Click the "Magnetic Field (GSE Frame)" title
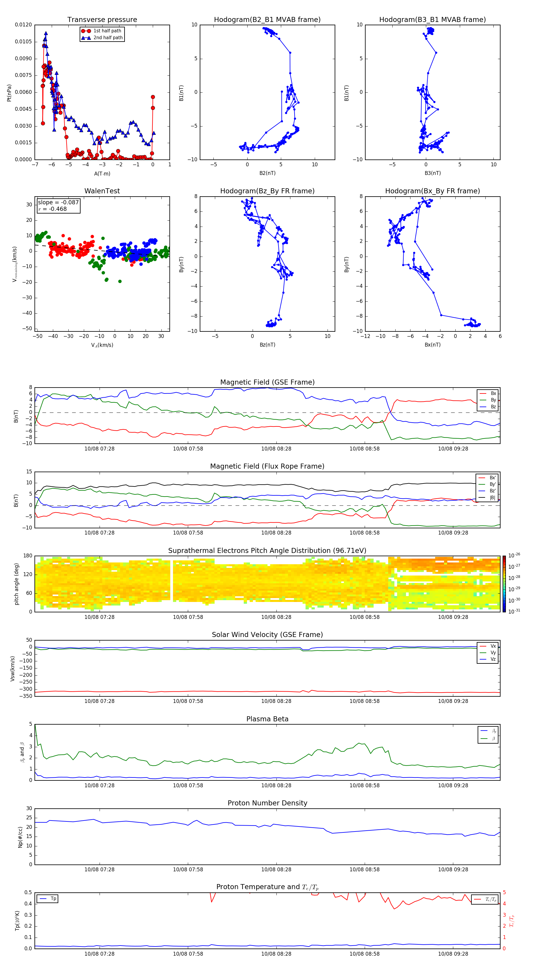This screenshot has height=980, width=535. point(267,382)
